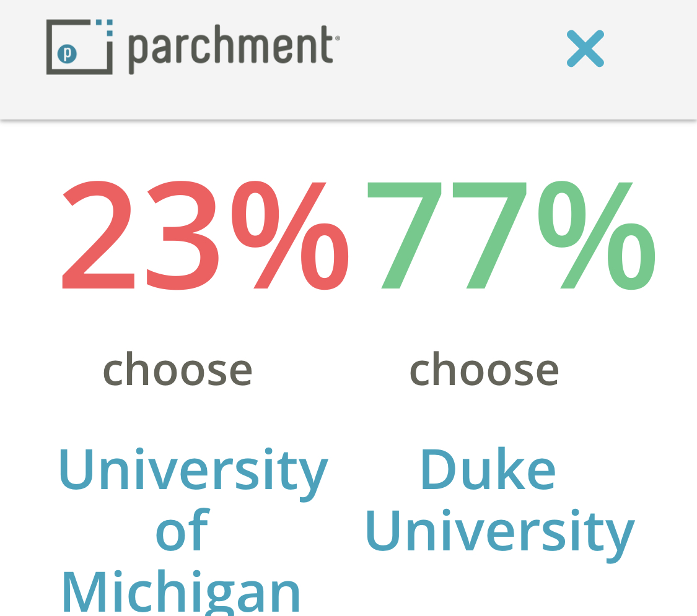697x616 pixels.
Task: Click the red percent sign after 23
Action: (x=290, y=235)
